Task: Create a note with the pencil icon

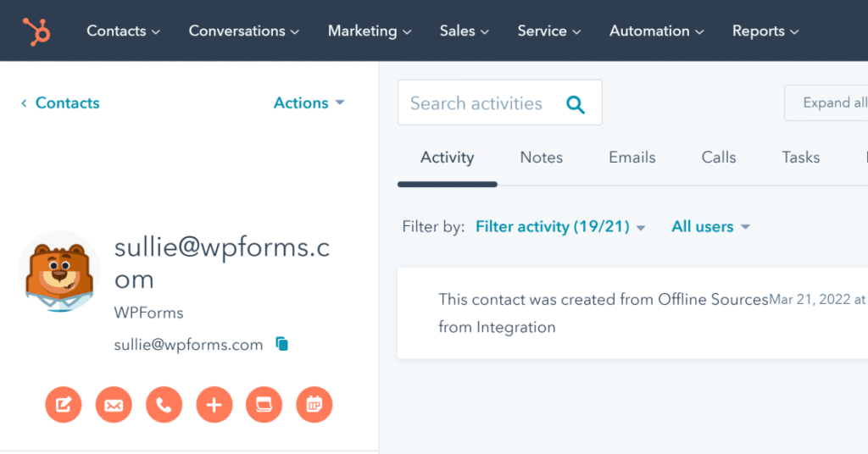Action: (63, 406)
